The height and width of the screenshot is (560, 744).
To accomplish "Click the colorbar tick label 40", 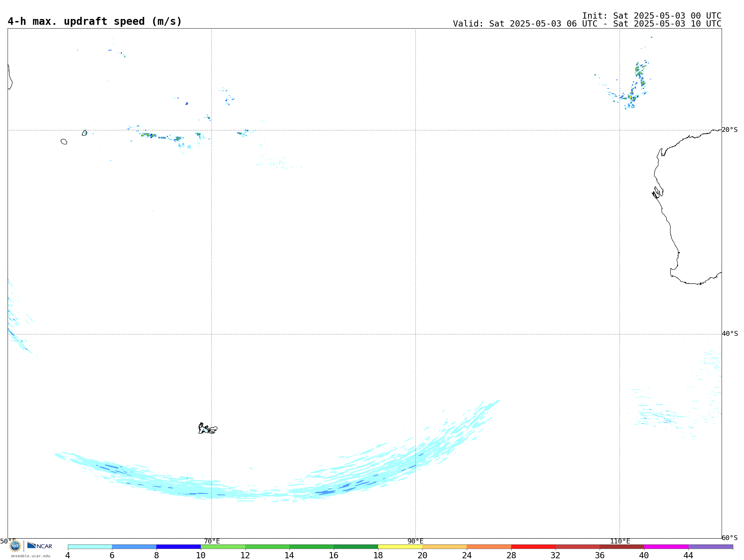I will point(644,556).
